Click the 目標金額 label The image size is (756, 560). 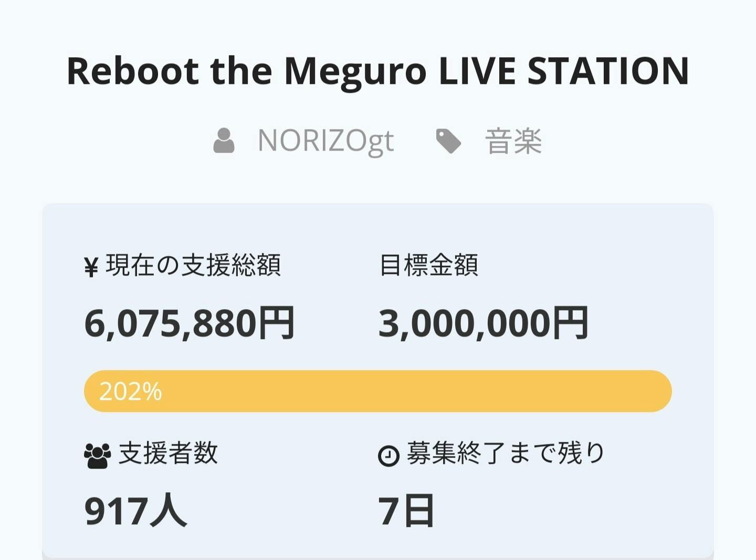pos(428,265)
